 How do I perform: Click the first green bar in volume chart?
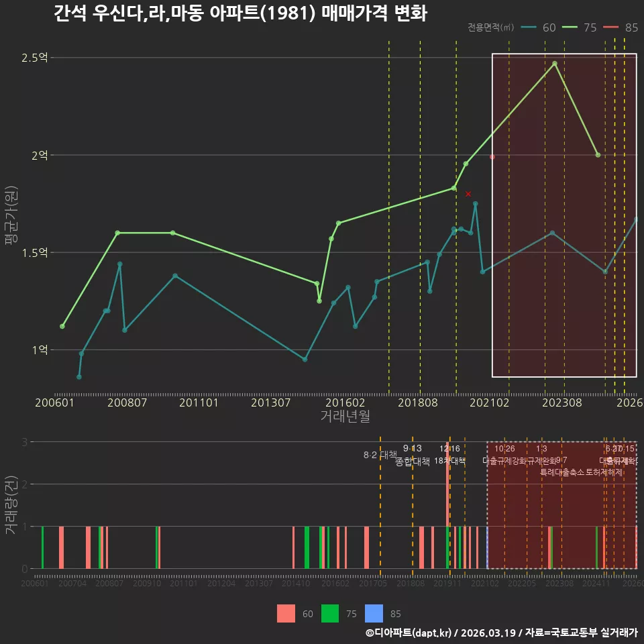point(43,547)
